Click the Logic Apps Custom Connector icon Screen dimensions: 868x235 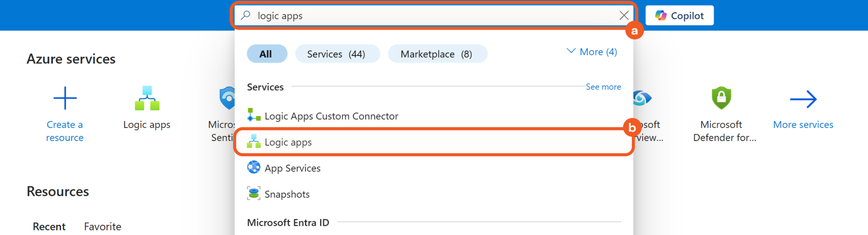coord(253,115)
